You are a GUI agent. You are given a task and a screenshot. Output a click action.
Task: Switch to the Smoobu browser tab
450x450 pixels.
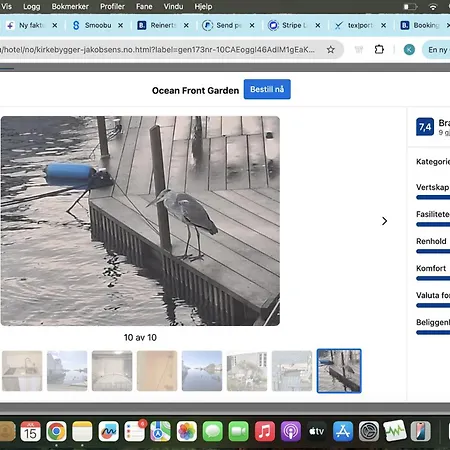(94, 25)
